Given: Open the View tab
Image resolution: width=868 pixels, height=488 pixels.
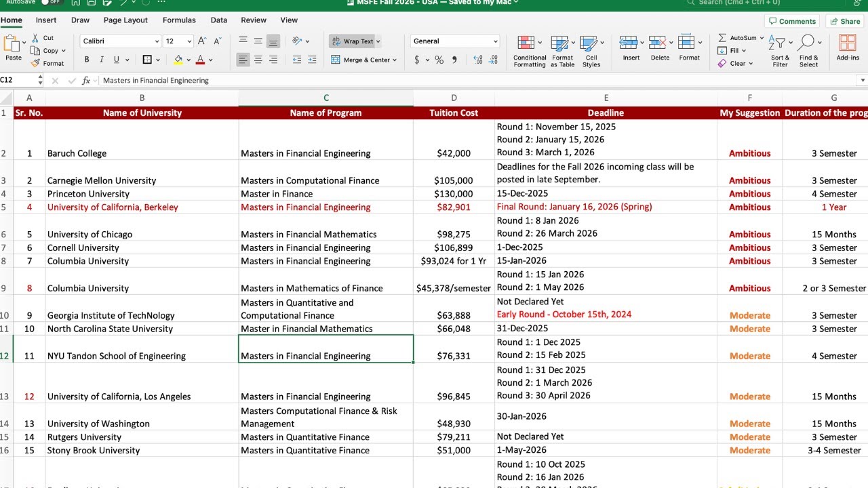Looking at the screenshot, I should click(289, 20).
